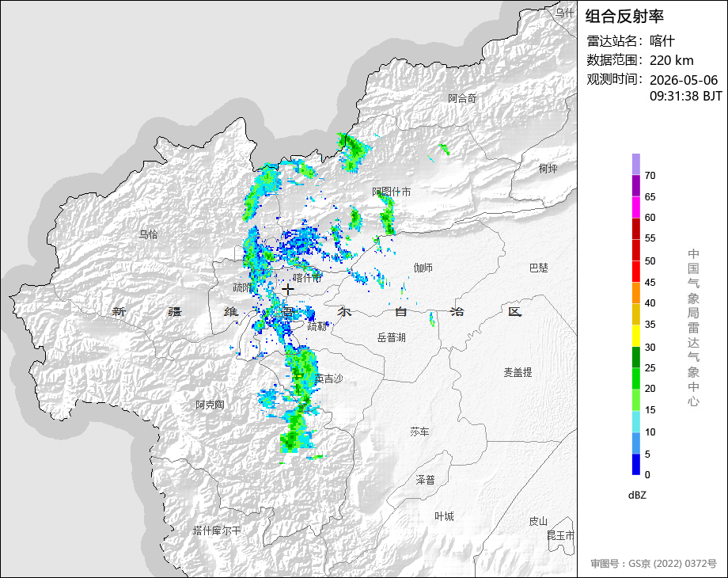
Task: Click the station name value 喀什
Action: (662, 41)
